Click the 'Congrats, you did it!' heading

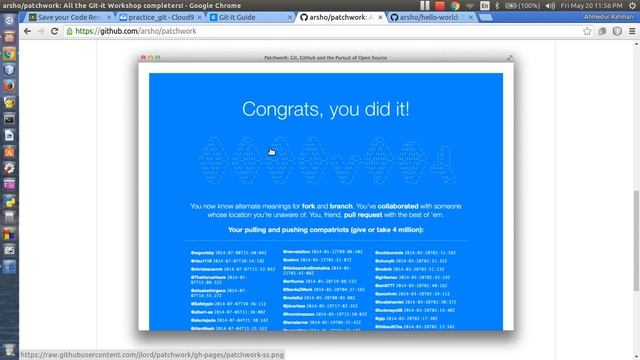click(x=326, y=109)
